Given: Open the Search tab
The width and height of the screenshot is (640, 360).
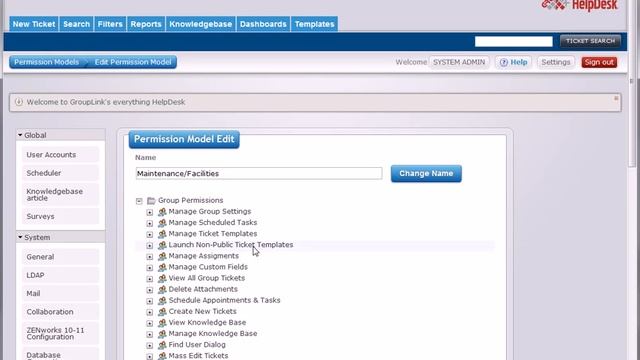Looking at the screenshot, I should pos(76,24).
